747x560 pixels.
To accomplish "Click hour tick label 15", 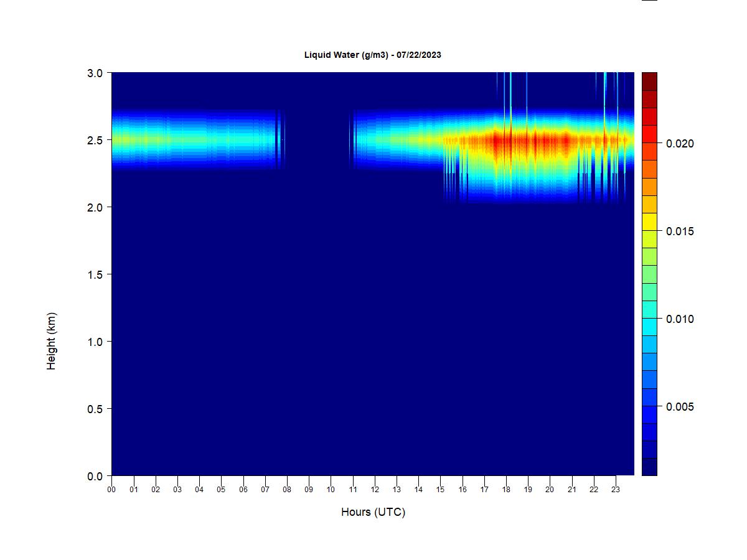I will point(440,490).
